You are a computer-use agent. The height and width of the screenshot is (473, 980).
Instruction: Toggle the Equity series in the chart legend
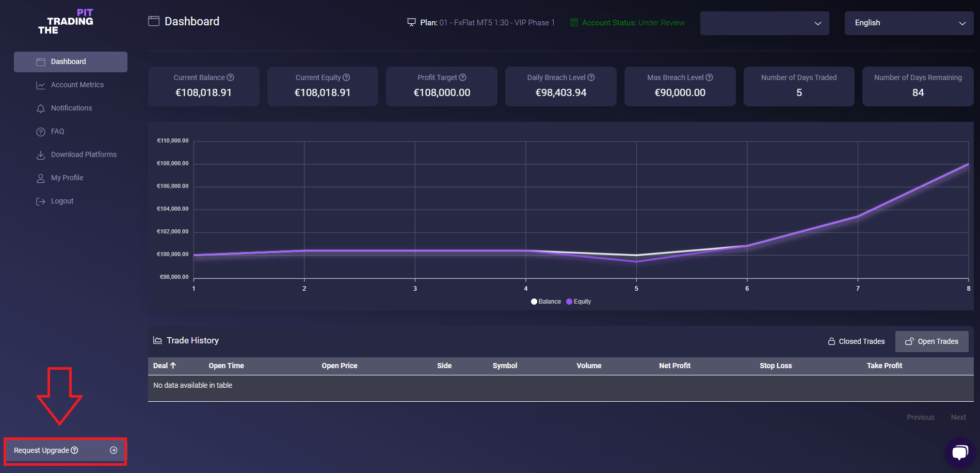(579, 301)
